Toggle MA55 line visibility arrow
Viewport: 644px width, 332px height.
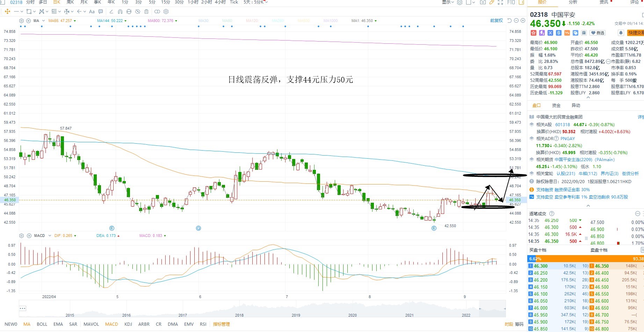click(75, 21)
